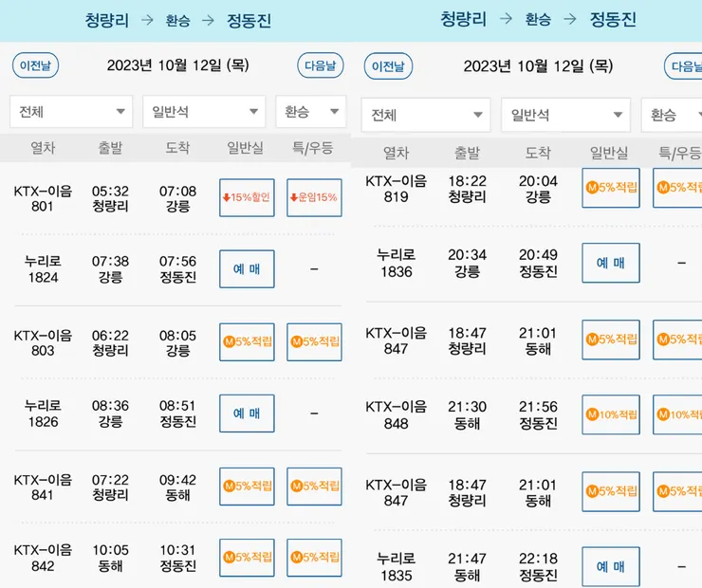Select 특/우등 5%적립 for KTX-이음 803

(x=314, y=342)
